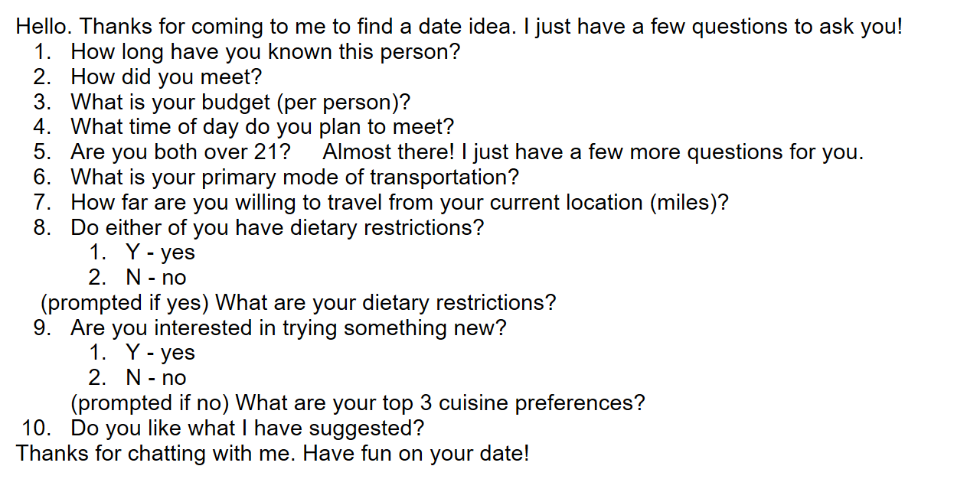Viewport: 980px width, 479px height.
Task: Click 'Y - yes' under trying something new
Action: 161,353
